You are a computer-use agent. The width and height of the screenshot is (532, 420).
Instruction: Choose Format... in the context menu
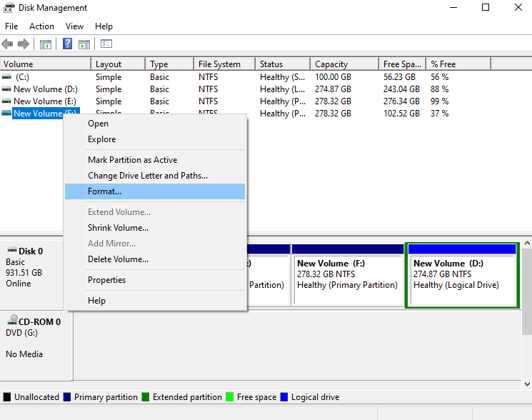[155, 191]
